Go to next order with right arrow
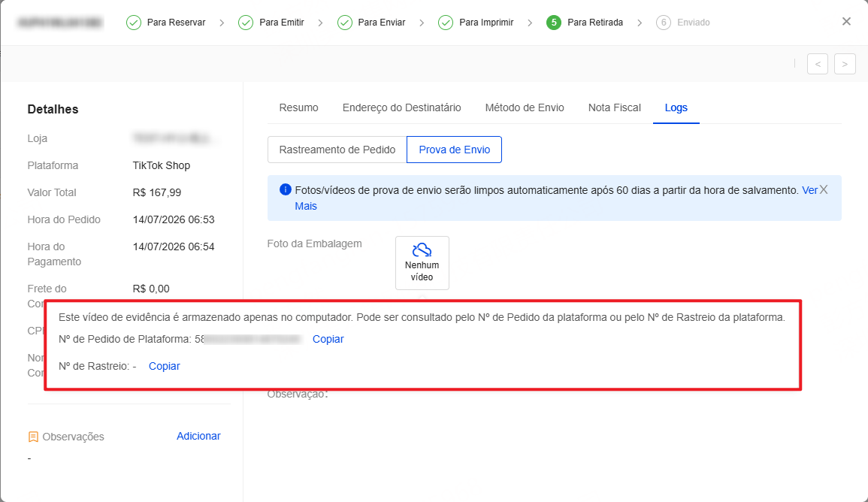The width and height of the screenshot is (868, 502). click(x=845, y=64)
